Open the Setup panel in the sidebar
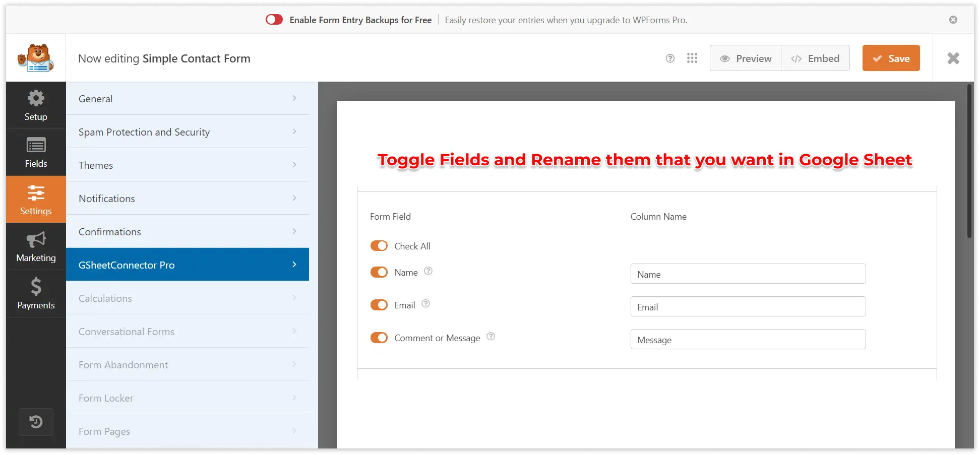980x455 pixels. 35,105
